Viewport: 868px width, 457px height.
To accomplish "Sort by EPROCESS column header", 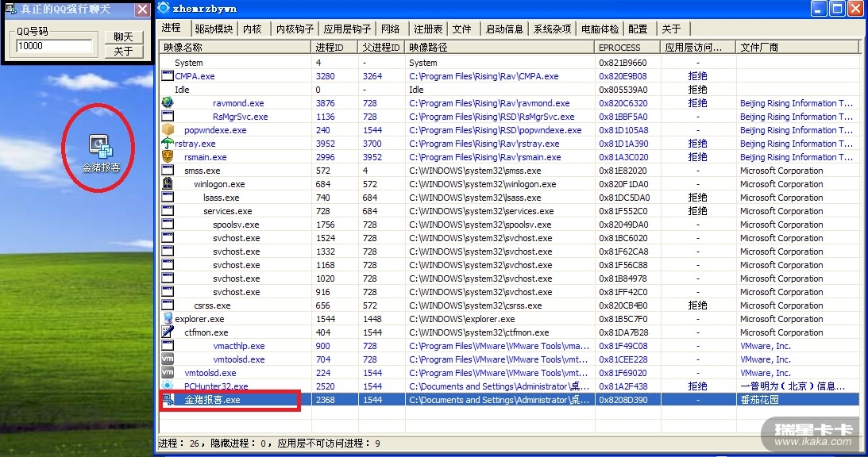I will pyautogui.click(x=627, y=48).
